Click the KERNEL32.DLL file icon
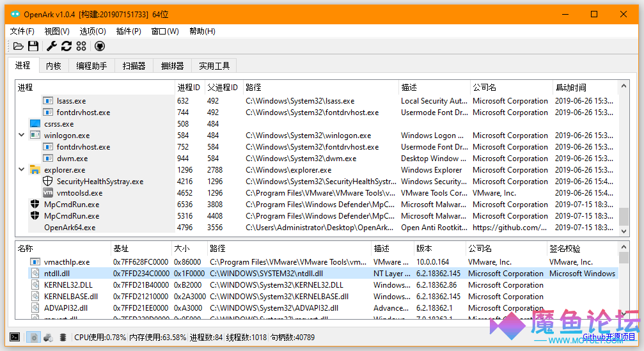 point(36,285)
